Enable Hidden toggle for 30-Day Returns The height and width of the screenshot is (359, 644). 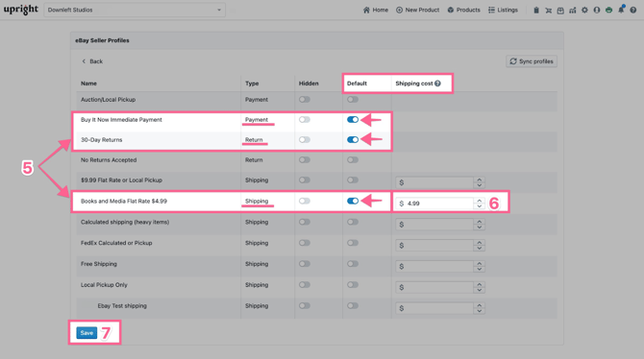pyautogui.click(x=305, y=140)
